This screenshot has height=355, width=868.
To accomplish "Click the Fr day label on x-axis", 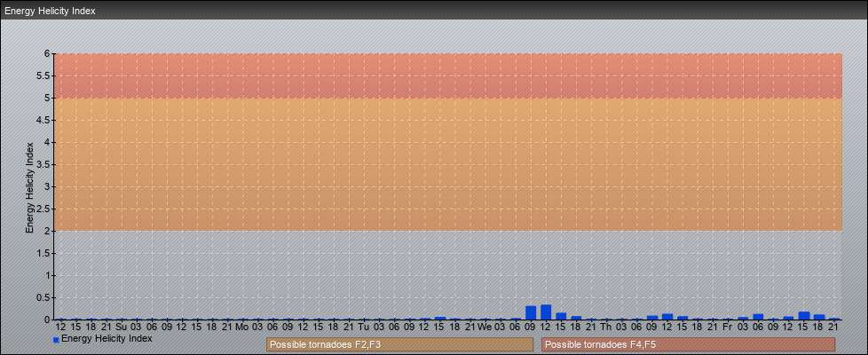I will 728,327.
